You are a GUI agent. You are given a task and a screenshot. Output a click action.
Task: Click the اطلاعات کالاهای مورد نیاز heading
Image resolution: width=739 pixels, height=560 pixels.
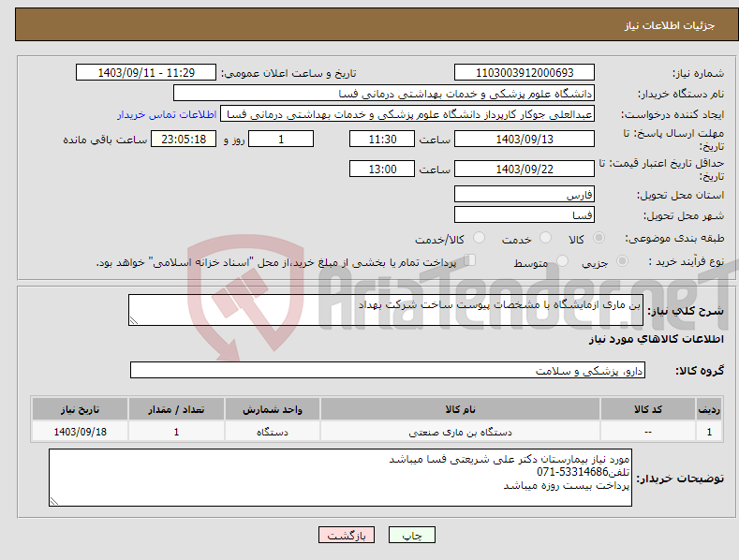656,339
